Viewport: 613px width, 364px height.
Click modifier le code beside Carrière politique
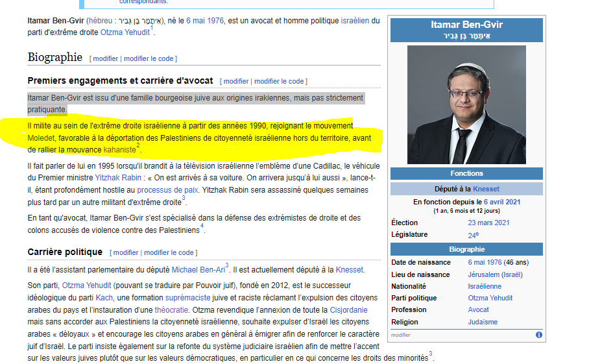[169, 252]
